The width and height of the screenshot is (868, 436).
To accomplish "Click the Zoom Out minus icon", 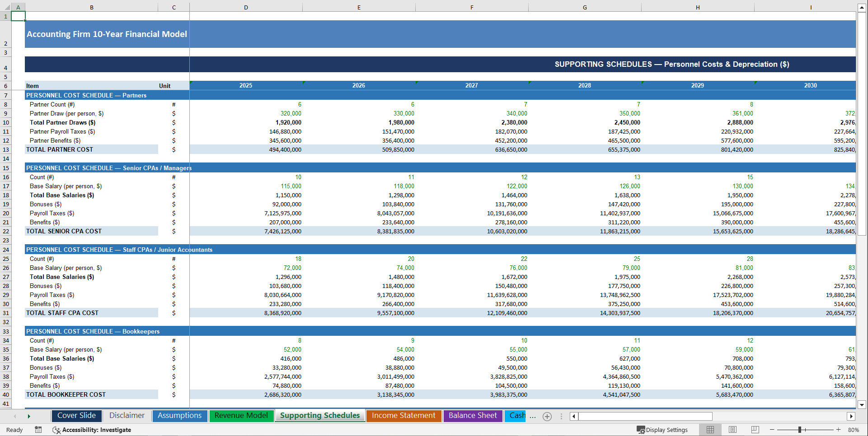I will click(x=772, y=430).
